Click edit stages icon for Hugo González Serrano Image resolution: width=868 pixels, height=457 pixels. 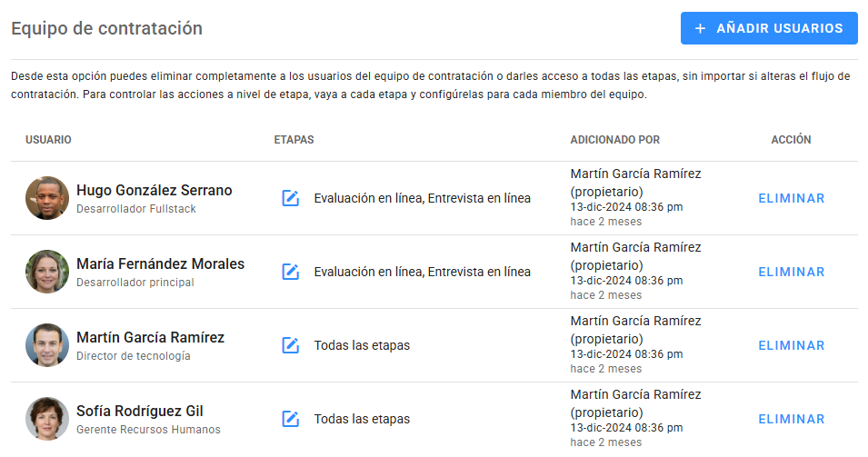pyautogui.click(x=291, y=198)
